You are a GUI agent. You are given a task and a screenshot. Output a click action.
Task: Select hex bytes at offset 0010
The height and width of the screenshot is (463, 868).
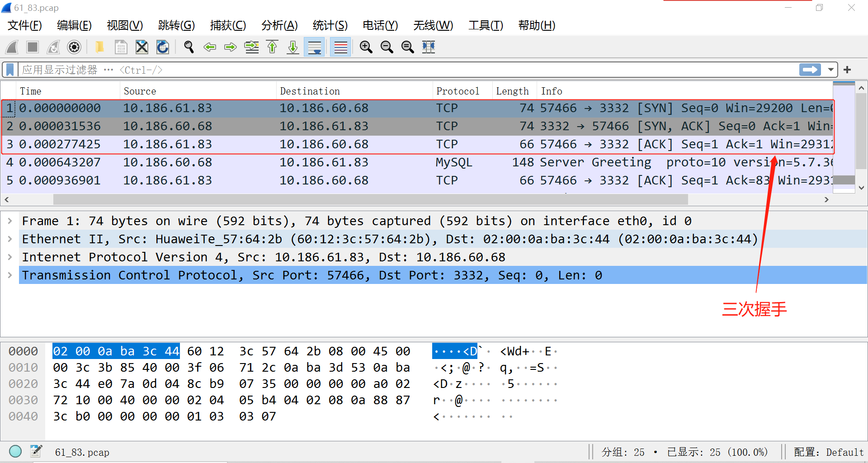point(231,368)
